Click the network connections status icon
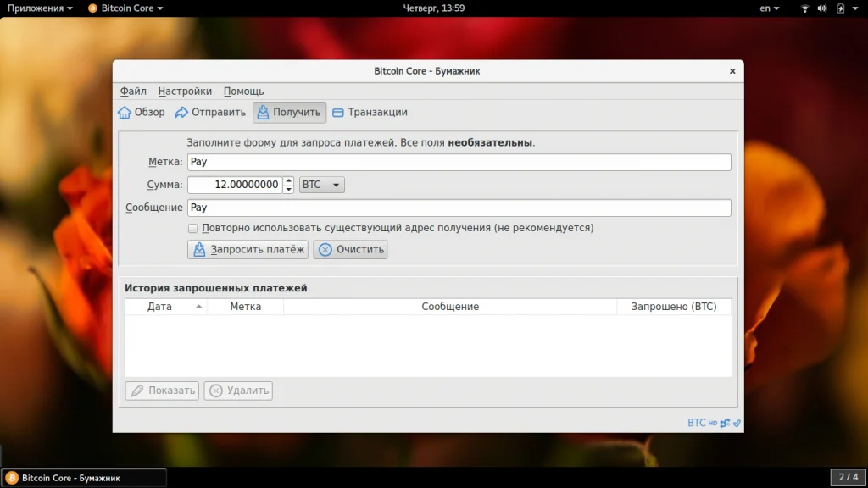The image size is (868, 488). tap(725, 424)
